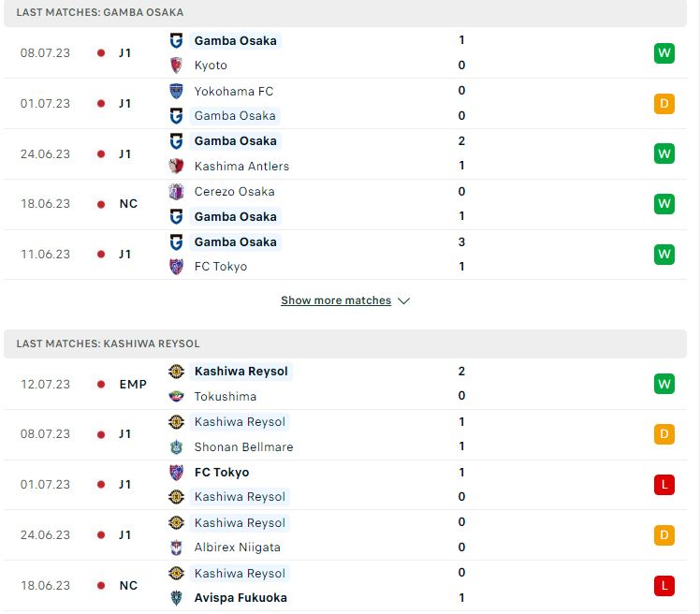
Task: Click the Albirex Niigata crest icon
Action: pos(176,547)
